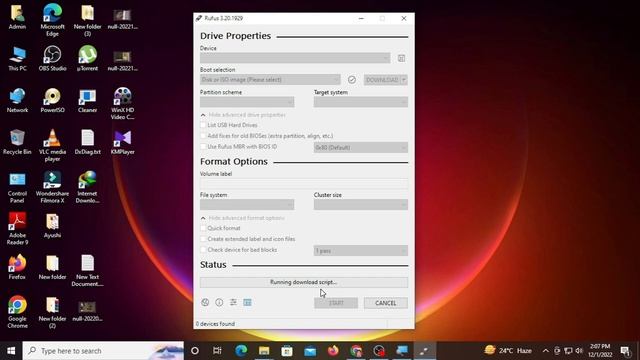Click the Volume label input field
The width and height of the screenshot is (640, 360).
304,183
